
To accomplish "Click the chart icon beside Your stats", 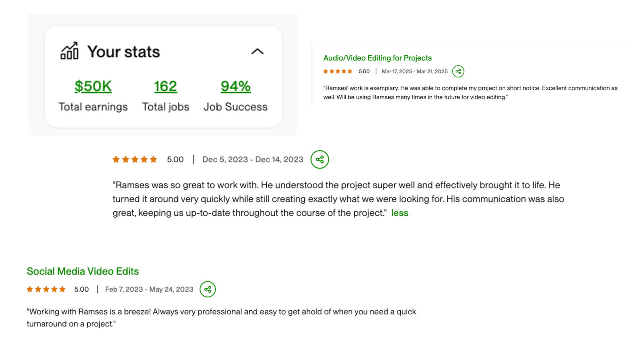I will [69, 51].
